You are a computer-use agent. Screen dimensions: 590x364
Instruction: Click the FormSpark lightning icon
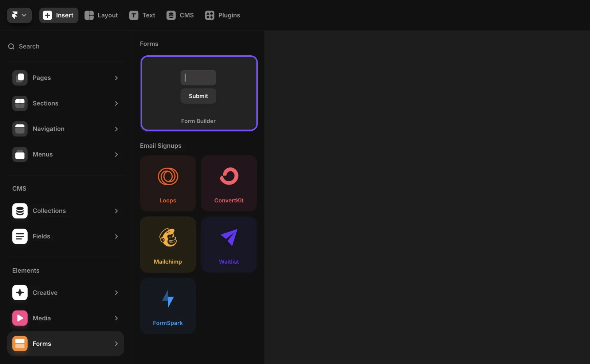coord(168,298)
